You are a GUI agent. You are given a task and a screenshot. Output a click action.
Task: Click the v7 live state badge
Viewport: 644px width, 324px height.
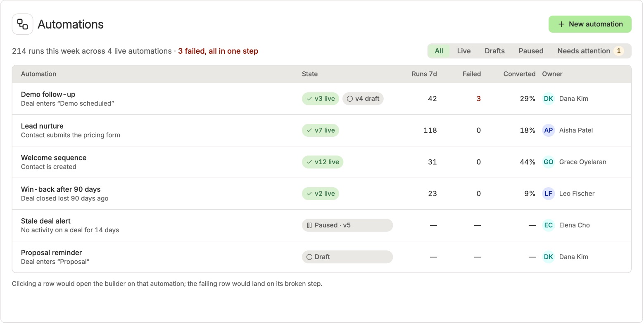tap(321, 130)
